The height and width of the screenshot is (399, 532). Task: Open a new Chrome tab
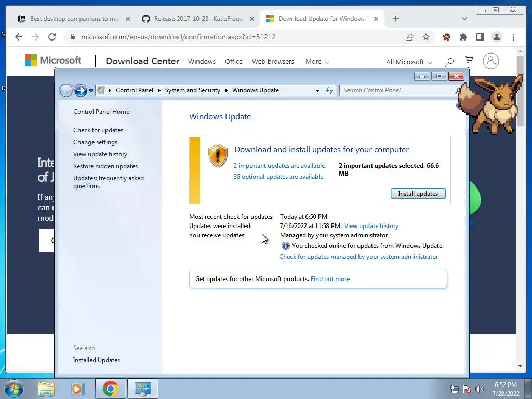point(395,19)
